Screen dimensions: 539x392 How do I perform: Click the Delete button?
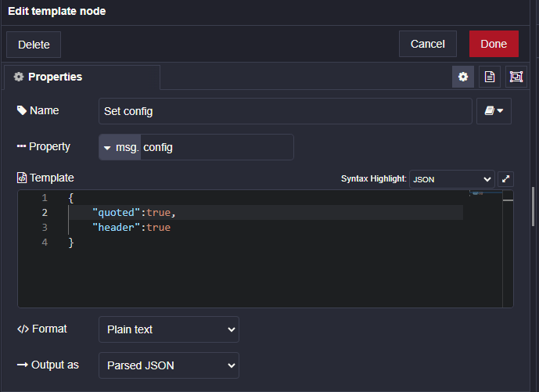34,45
